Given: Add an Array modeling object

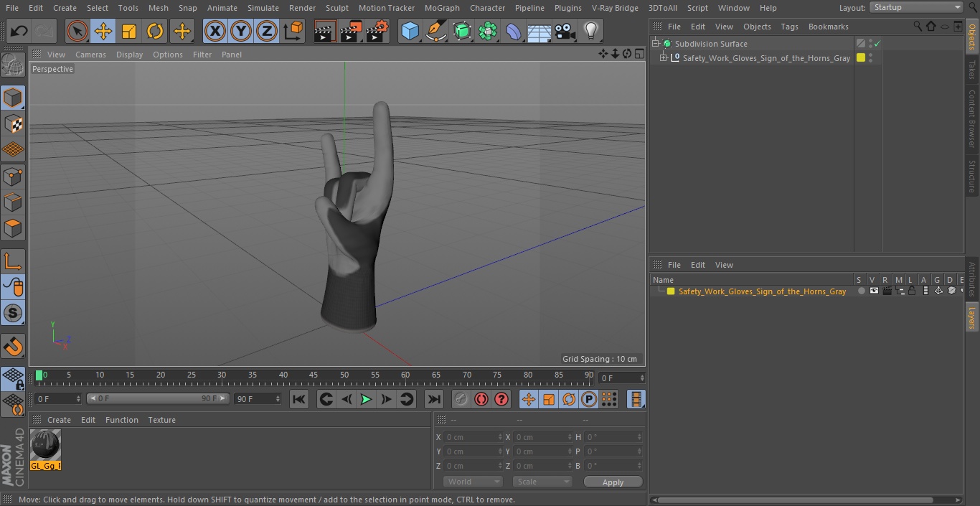Looking at the screenshot, I should (x=488, y=31).
